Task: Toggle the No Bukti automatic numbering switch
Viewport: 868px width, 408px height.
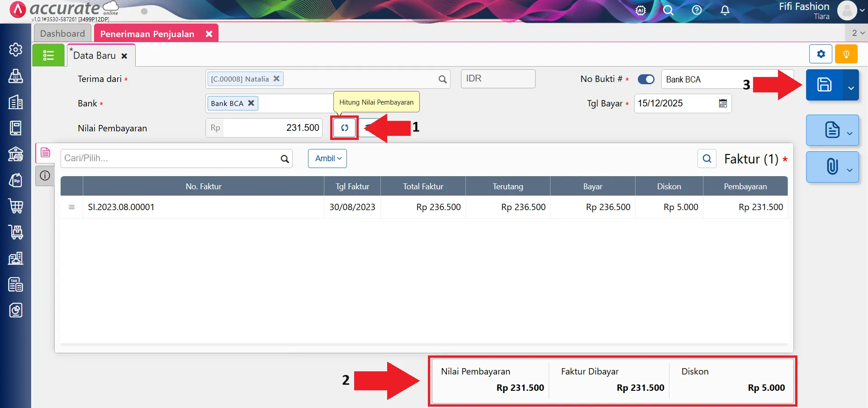Action: pos(646,79)
